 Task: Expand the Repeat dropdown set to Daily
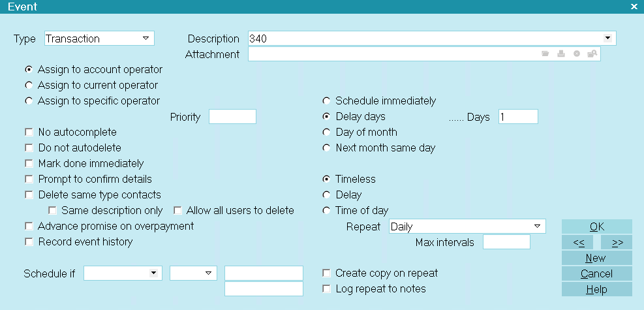(467, 226)
